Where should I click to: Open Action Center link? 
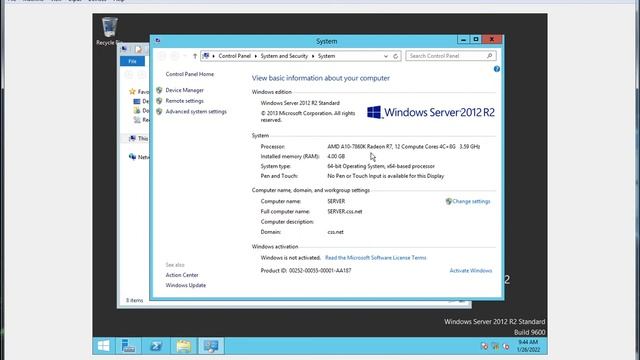point(182,275)
